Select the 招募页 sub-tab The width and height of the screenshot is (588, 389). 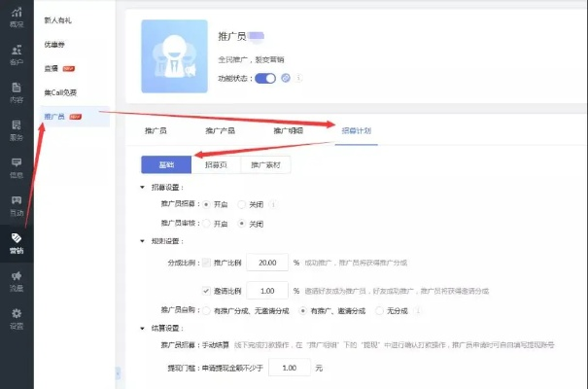(x=216, y=164)
